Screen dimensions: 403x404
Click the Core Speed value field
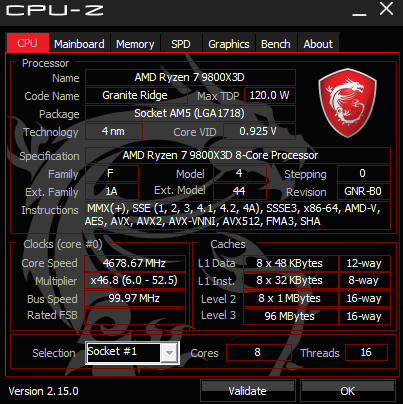tap(135, 263)
